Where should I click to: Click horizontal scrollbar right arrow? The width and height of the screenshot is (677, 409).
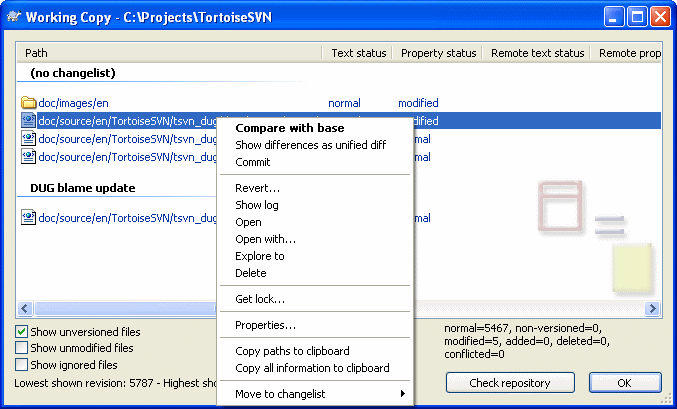[x=652, y=308]
